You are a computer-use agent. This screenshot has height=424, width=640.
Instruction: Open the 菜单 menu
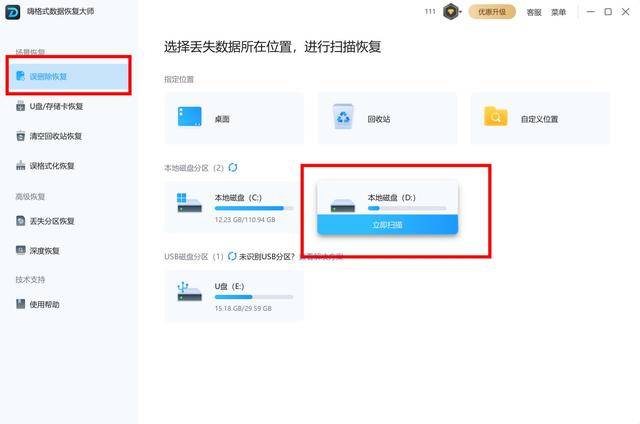pyautogui.click(x=558, y=13)
